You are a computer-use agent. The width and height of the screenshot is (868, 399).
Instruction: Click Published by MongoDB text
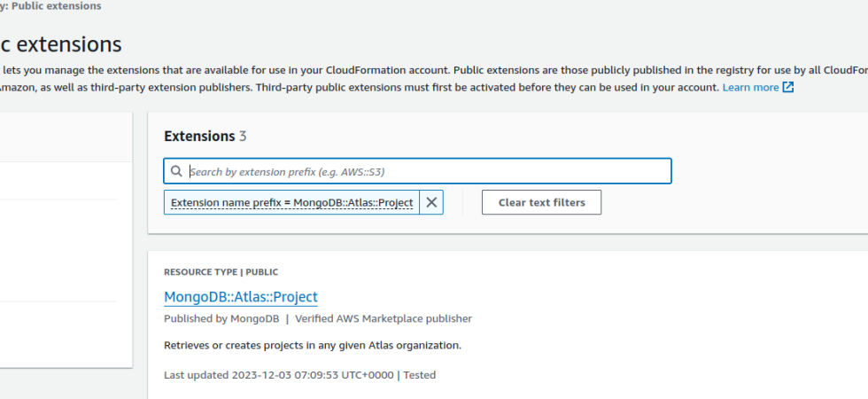(221, 318)
